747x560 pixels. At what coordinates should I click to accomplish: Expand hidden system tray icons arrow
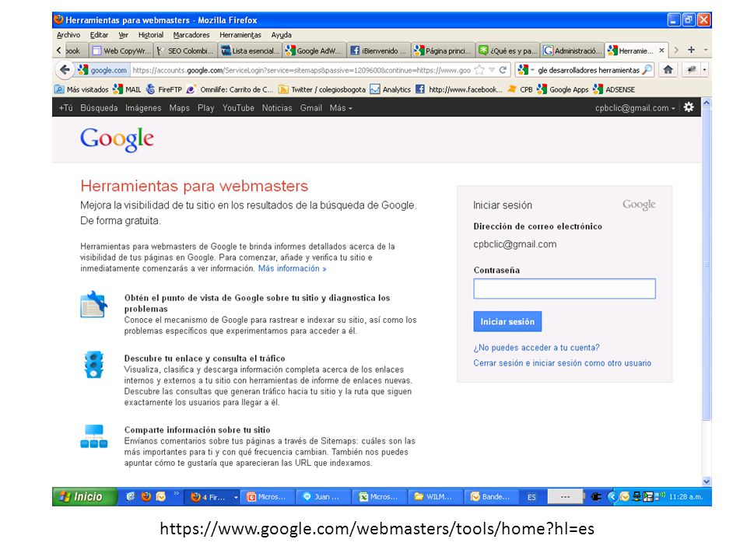click(612, 497)
